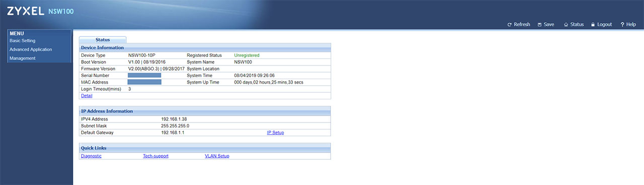
Task: Open the Detail link
Action: pyautogui.click(x=87, y=96)
